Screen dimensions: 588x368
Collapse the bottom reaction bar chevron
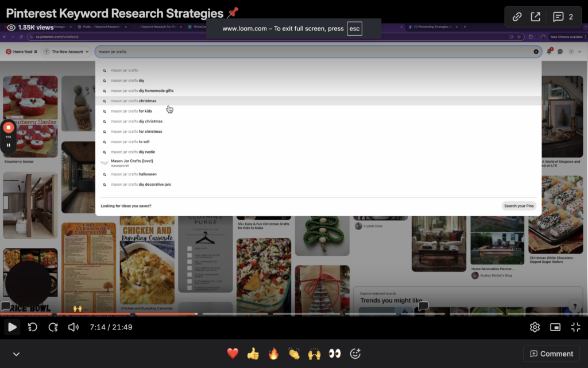click(x=16, y=354)
